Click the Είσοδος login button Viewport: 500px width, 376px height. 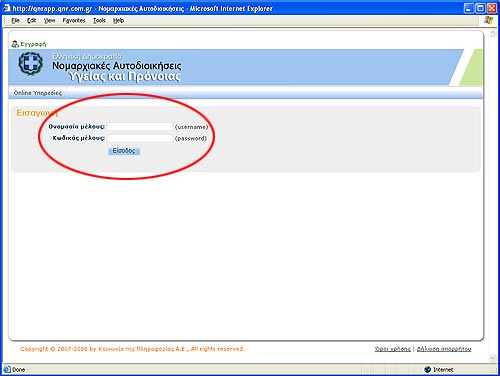point(124,151)
